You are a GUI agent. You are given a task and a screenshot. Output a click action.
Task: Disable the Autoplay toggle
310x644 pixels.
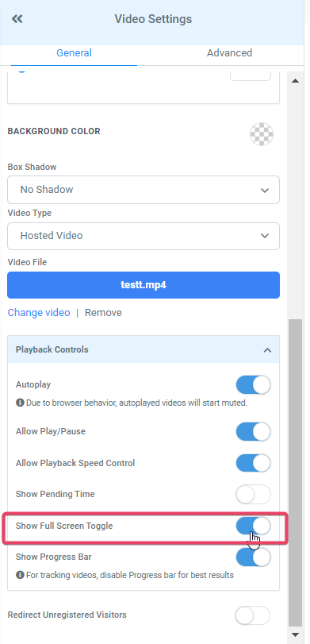click(254, 385)
